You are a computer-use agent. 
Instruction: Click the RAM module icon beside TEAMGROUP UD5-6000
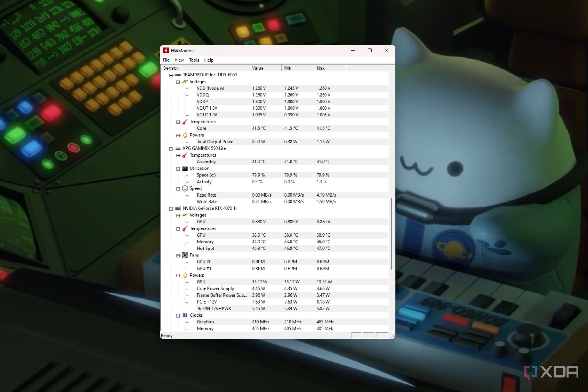[x=178, y=75]
